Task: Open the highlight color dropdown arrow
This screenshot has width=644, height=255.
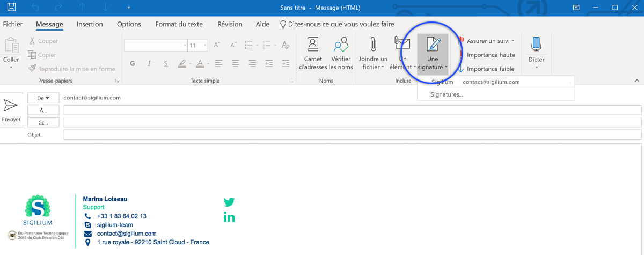Action: 191,64
